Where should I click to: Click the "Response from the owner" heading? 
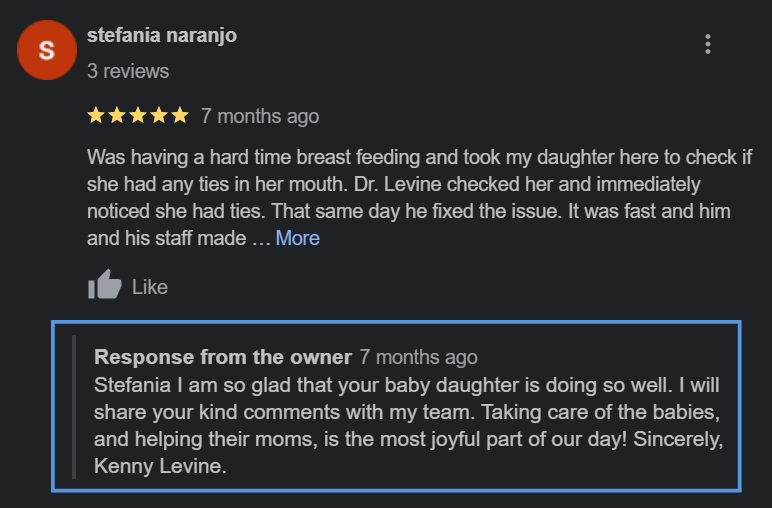click(223, 357)
